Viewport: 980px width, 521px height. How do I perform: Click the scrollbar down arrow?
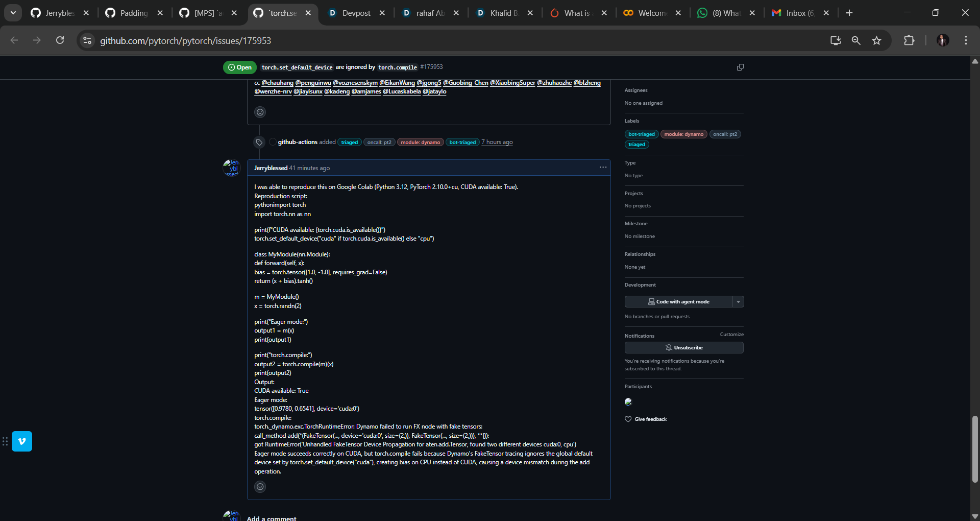pos(975,516)
